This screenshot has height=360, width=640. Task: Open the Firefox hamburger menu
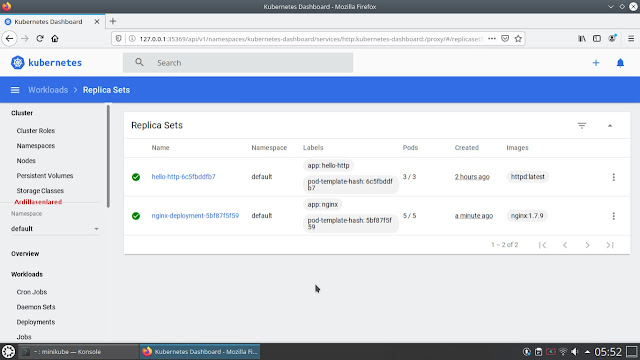(631, 38)
